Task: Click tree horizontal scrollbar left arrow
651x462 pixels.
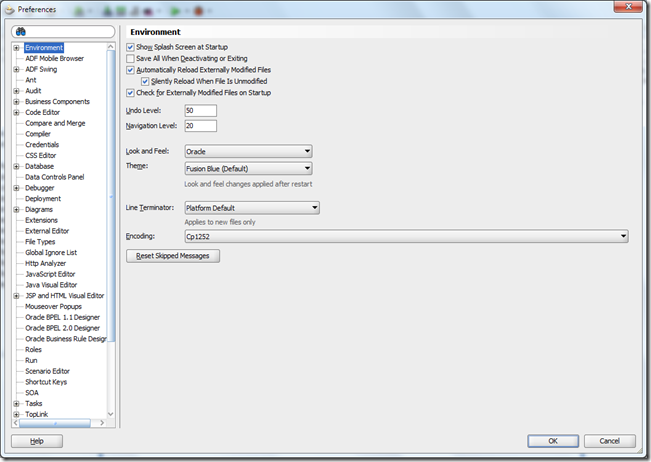Action: [15, 423]
